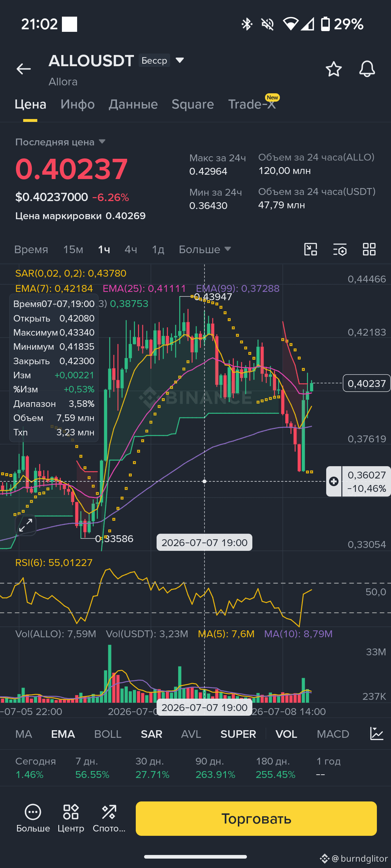Tap the large last price 0.40237
The height and width of the screenshot is (868, 391).
(x=71, y=169)
